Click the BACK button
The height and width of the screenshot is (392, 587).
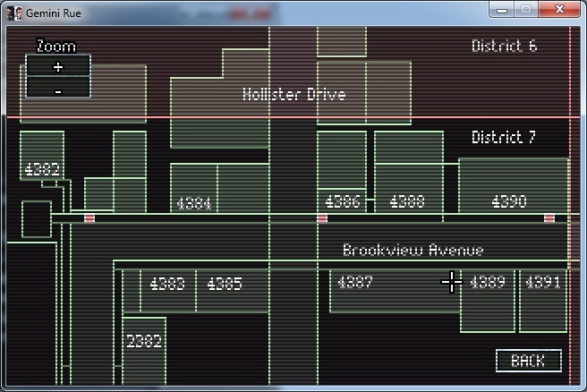[529, 361]
